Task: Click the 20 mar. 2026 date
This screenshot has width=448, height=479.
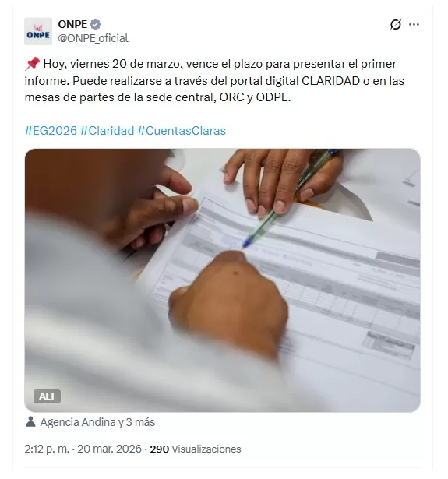Action: pyautogui.click(x=109, y=449)
